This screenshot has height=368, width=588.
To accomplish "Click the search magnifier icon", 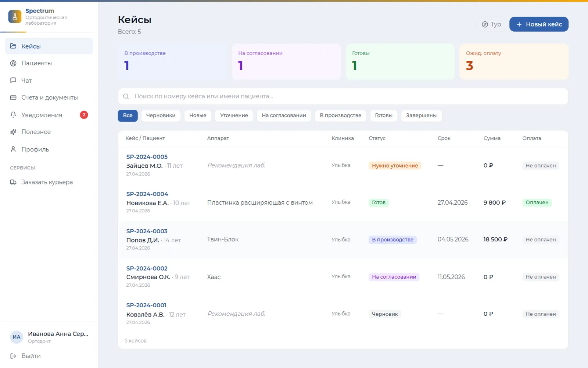I will tap(126, 96).
